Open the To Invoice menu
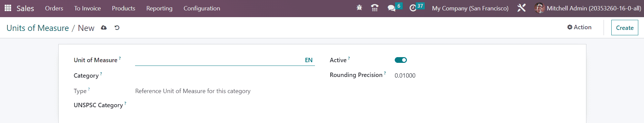 pyautogui.click(x=88, y=8)
